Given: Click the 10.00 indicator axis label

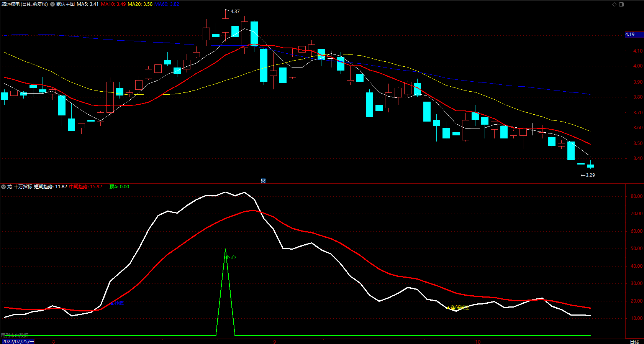Looking at the screenshot, I should (637, 318).
